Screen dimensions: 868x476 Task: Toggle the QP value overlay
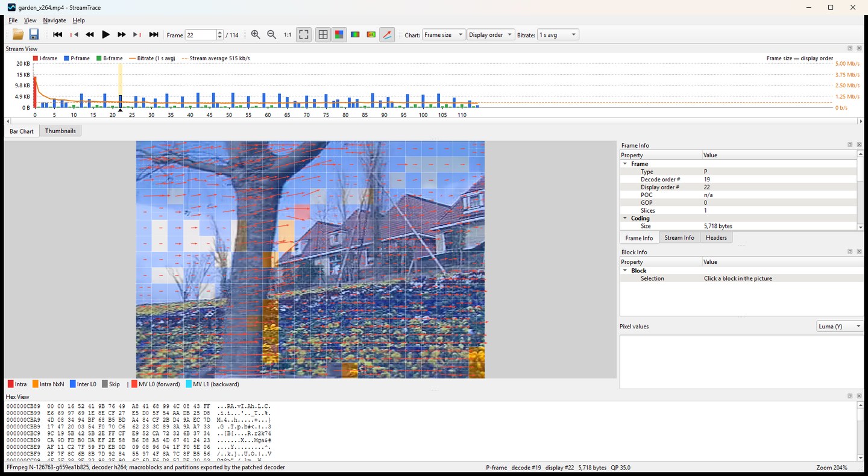tap(371, 35)
